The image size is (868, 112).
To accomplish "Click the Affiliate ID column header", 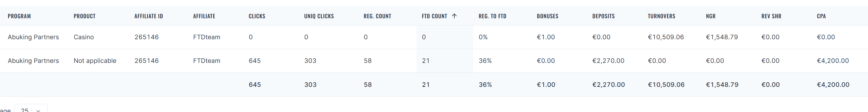I will pyautogui.click(x=149, y=16).
